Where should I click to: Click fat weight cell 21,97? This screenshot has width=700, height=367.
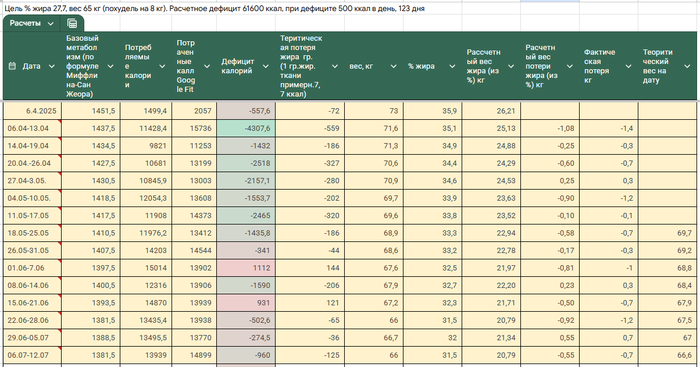pos(491,268)
